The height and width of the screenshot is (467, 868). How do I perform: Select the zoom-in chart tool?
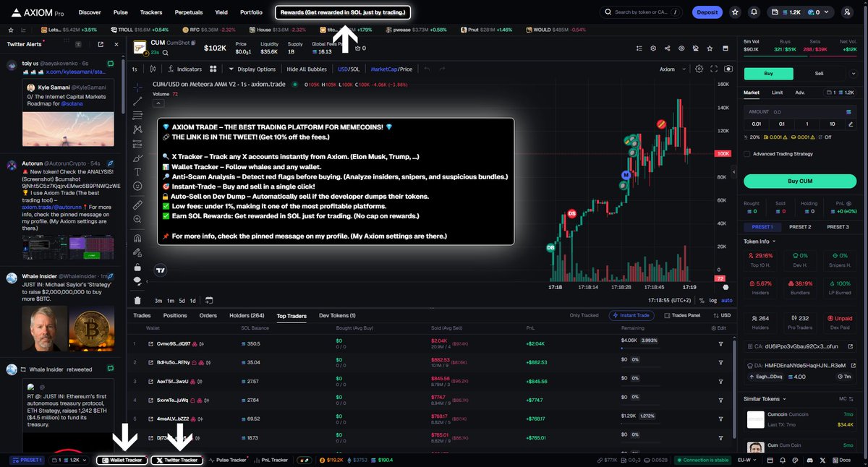pyautogui.click(x=138, y=220)
